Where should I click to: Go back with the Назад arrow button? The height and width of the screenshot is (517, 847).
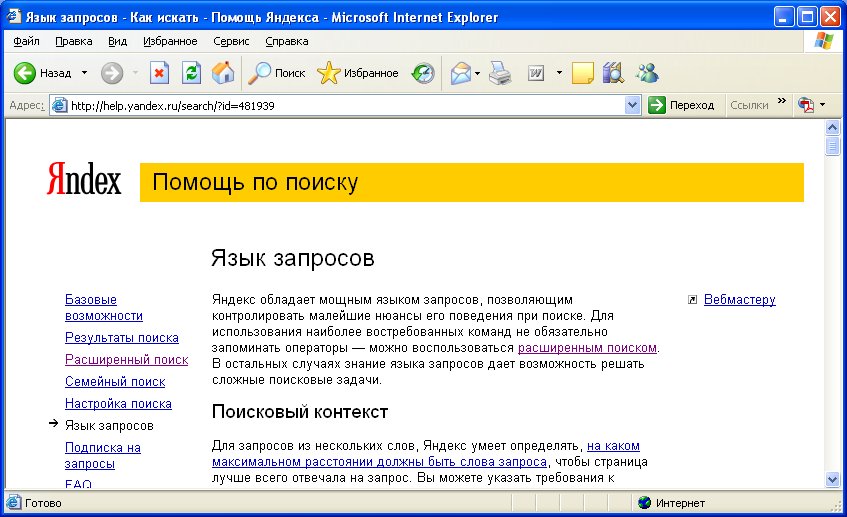43,73
